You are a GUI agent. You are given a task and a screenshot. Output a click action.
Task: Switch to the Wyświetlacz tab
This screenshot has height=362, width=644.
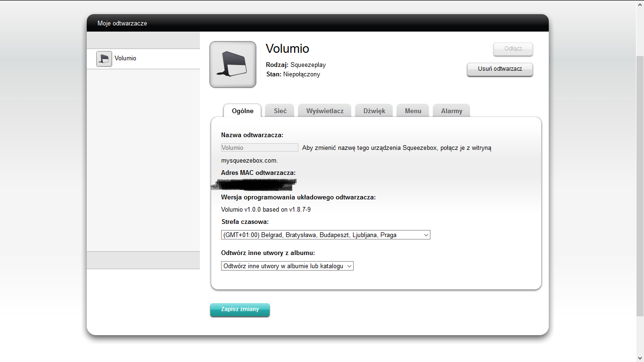point(325,111)
